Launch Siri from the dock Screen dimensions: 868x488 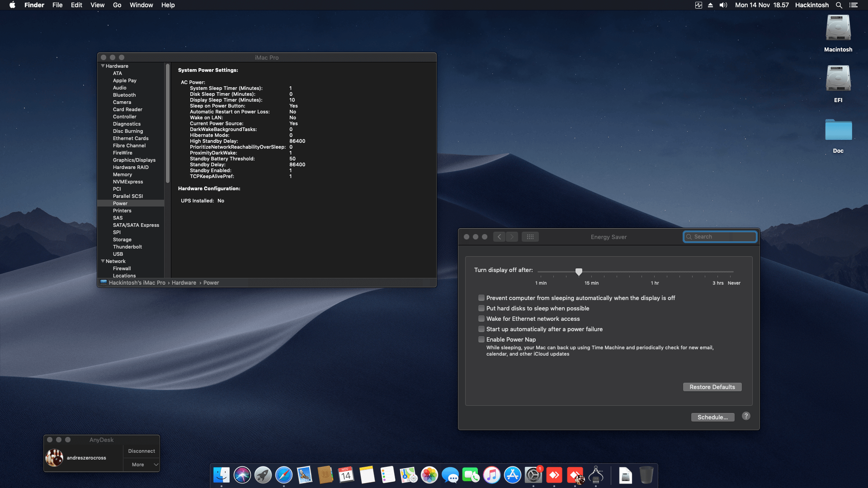click(242, 475)
